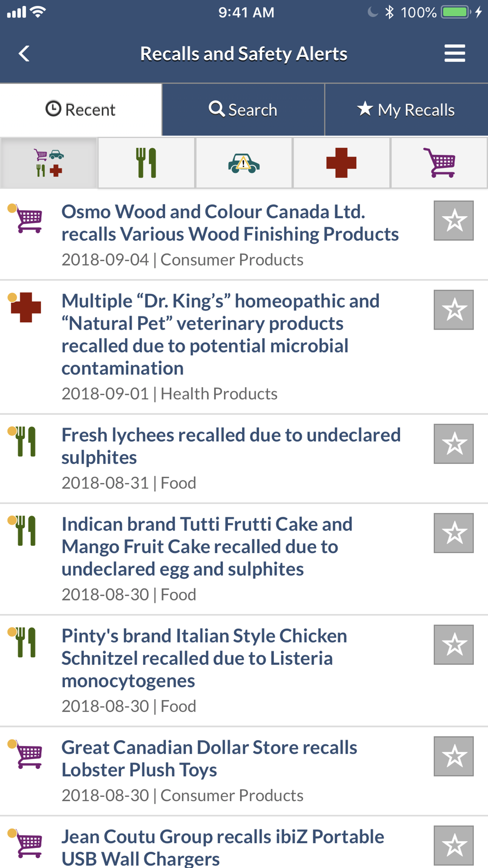Image resolution: width=488 pixels, height=868 pixels.
Task: Favorite the Pinty's Chicken Schnitzel recall
Action: pyautogui.click(x=454, y=645)
